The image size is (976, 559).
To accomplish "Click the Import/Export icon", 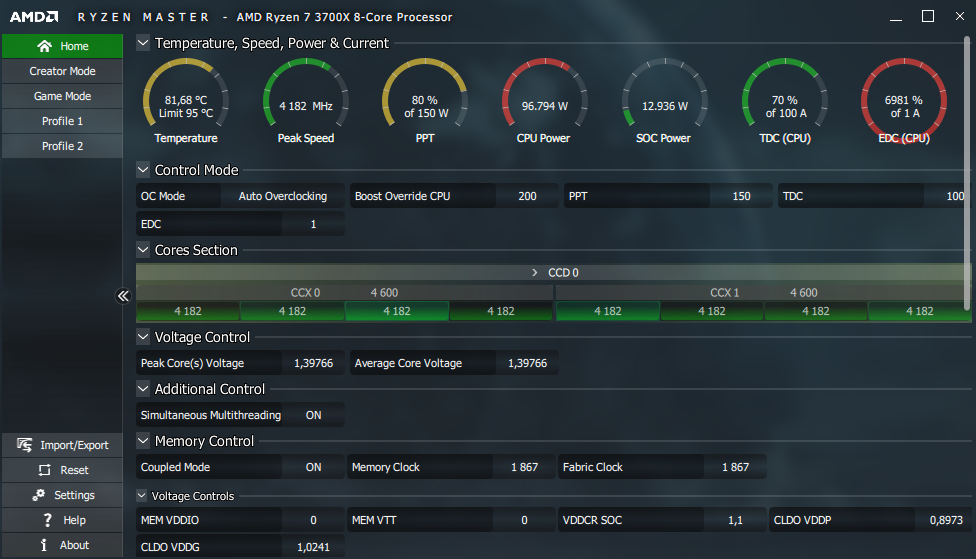I will tap(24, 445).
